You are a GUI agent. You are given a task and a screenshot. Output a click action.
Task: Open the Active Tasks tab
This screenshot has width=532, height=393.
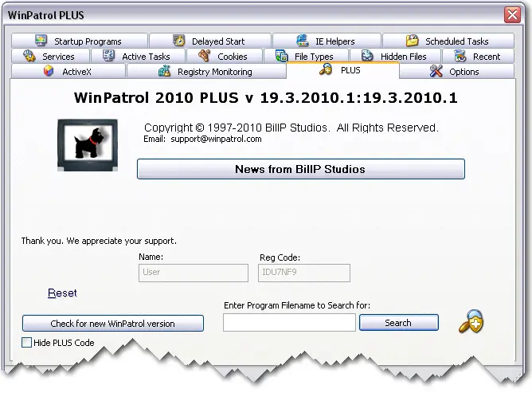coord(138,56)
